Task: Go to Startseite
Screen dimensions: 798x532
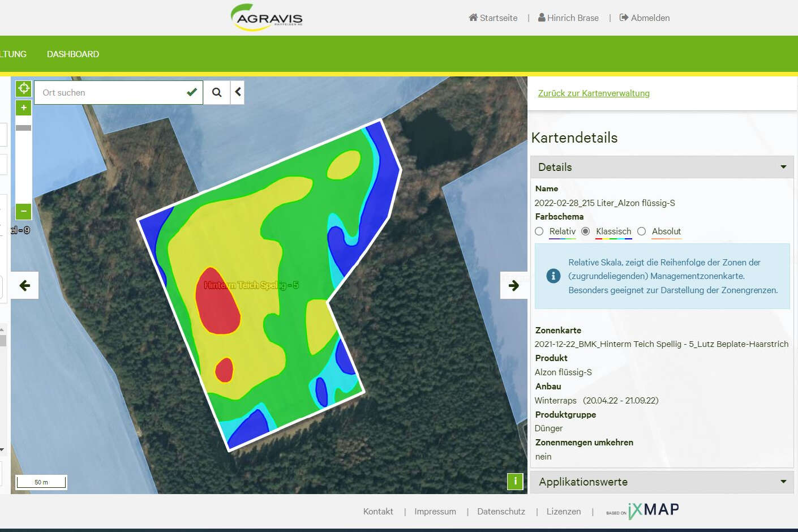Action: pos(499,18)
